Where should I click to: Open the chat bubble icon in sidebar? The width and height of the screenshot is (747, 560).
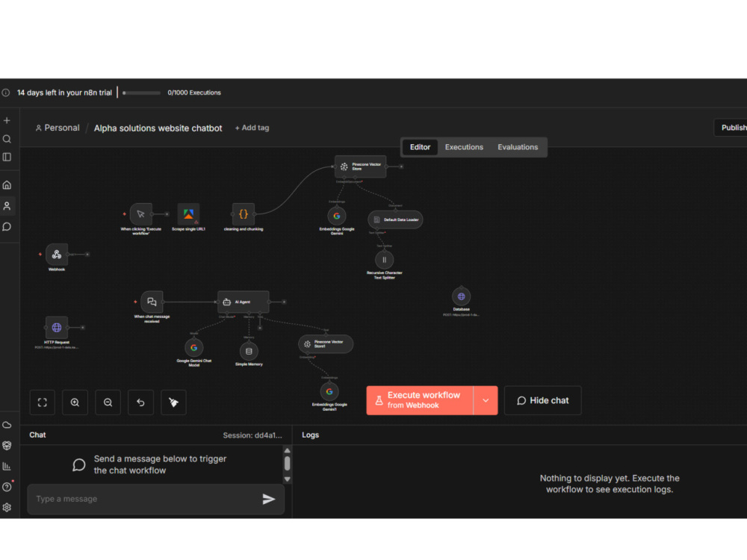coord(7,227)
